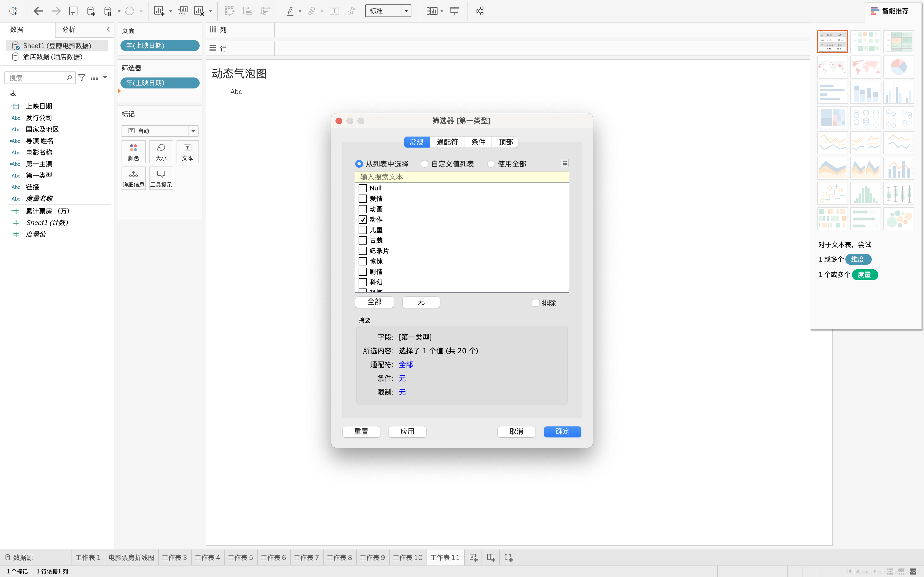Open the Presentation mode icon
This screenshot has height=577, width=924.
tap(454, 11)
